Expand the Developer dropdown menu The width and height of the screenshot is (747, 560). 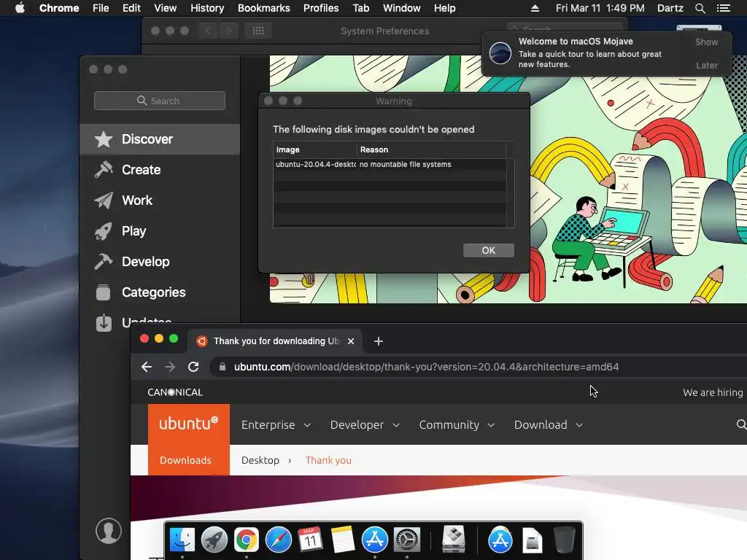pos(365,425)
